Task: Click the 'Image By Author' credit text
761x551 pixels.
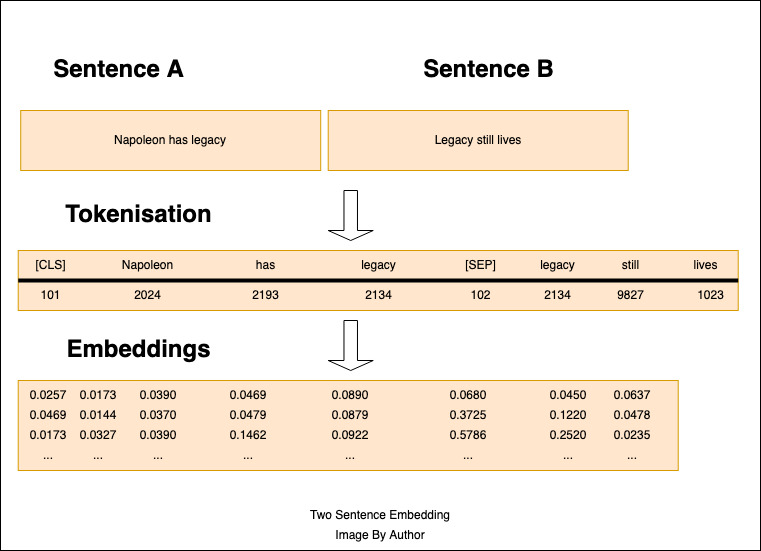Action: pyautogui.click(x=380, y=535)
